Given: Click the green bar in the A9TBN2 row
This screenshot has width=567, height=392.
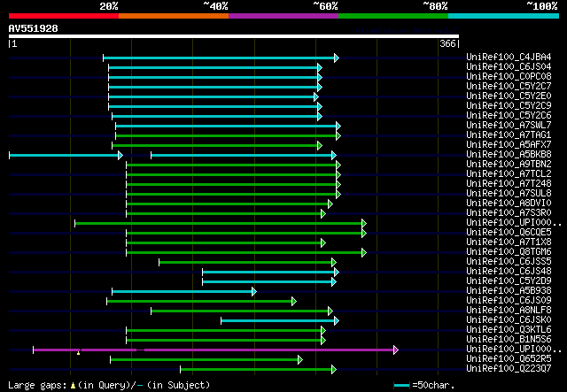Looking at the screenshot, I should (x=231, y=165).
